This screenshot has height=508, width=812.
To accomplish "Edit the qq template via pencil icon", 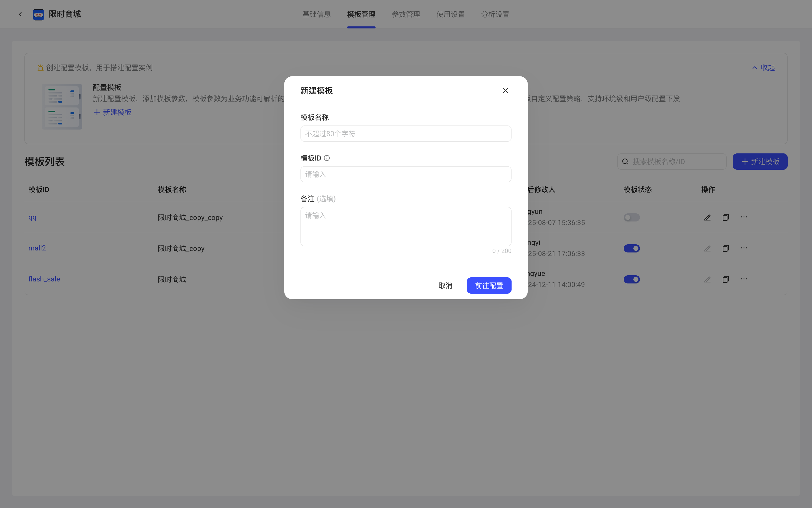I will tap(707, 217).
